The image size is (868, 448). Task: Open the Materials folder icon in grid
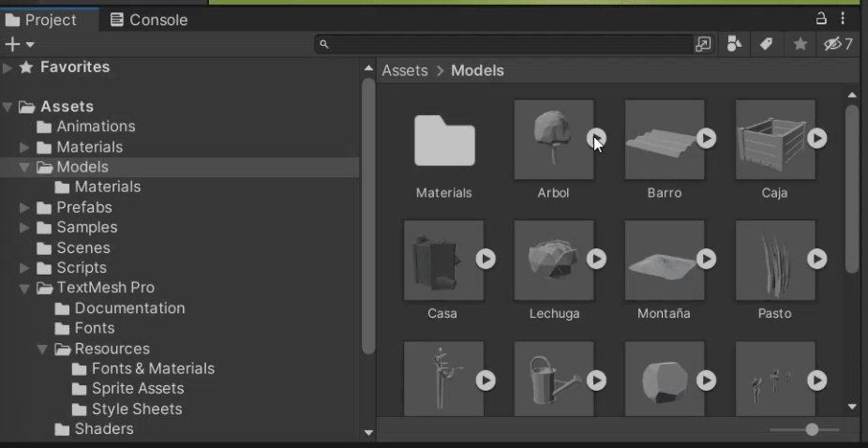[x=444, y=141]
